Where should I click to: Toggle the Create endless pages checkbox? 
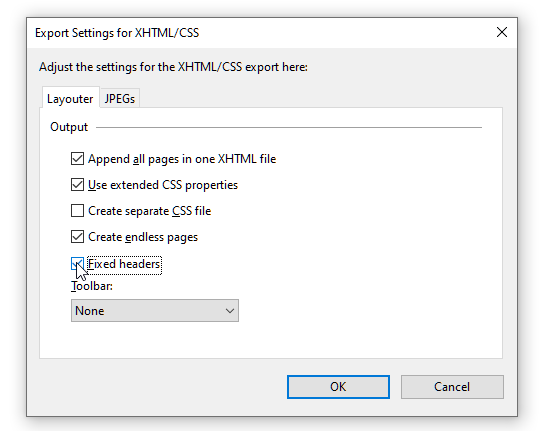click(x=77, y=237)
